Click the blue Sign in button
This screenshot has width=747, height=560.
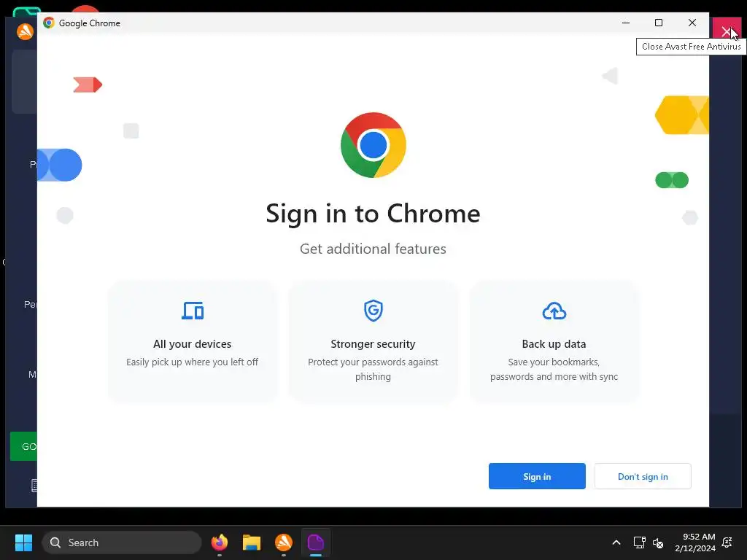tap(537, 476)
